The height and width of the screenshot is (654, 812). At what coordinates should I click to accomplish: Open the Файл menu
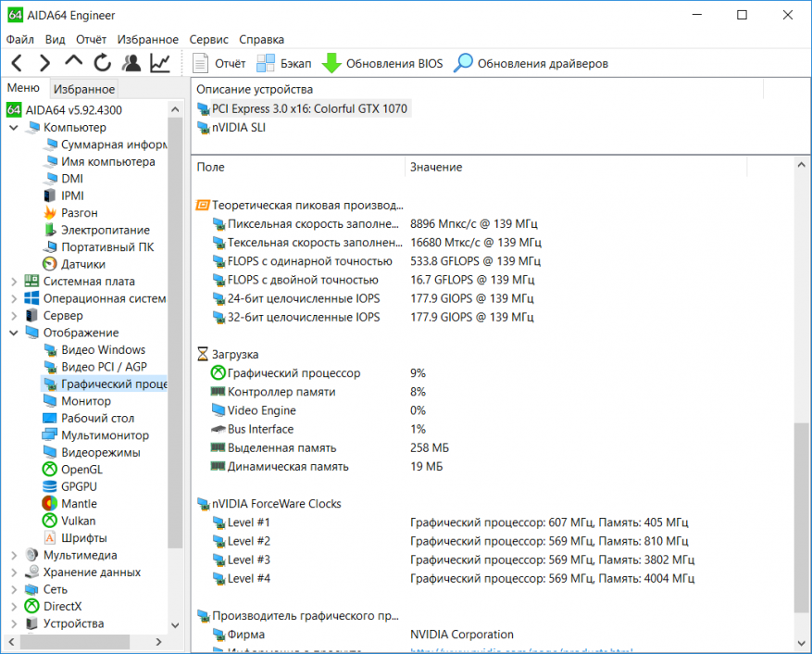tap(20, 40)
